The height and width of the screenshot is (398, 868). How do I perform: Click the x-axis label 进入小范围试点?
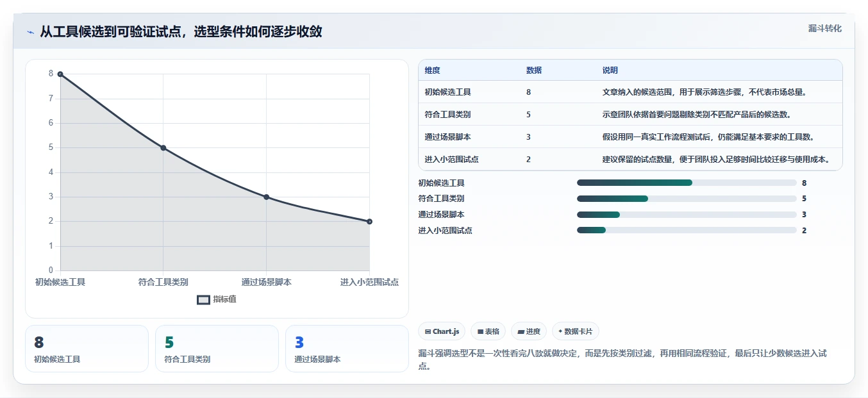(x=369, y=282)
